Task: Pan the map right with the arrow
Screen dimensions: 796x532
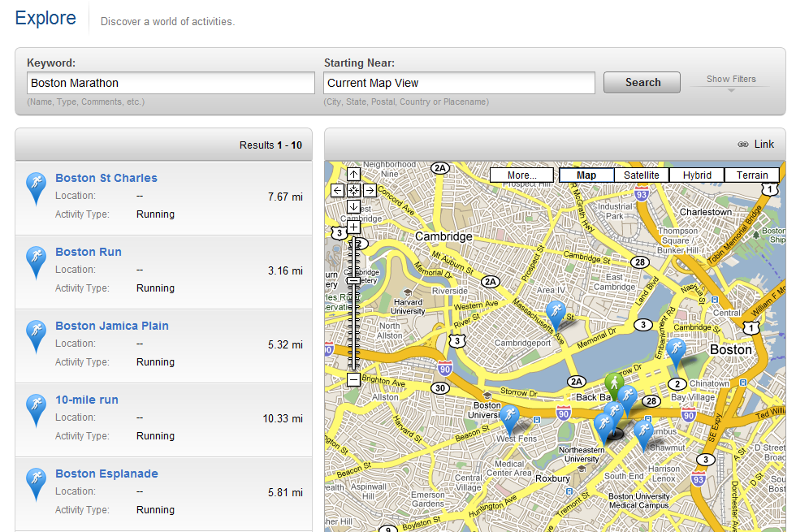Action: click(370, 190)
